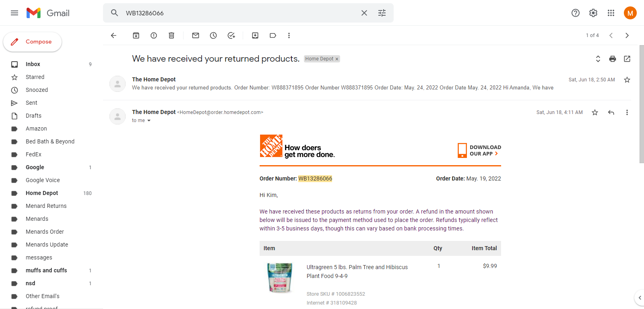Click the vertical scrollbar of the email
The height and width of the screenshot is (309, 644).
642,104
